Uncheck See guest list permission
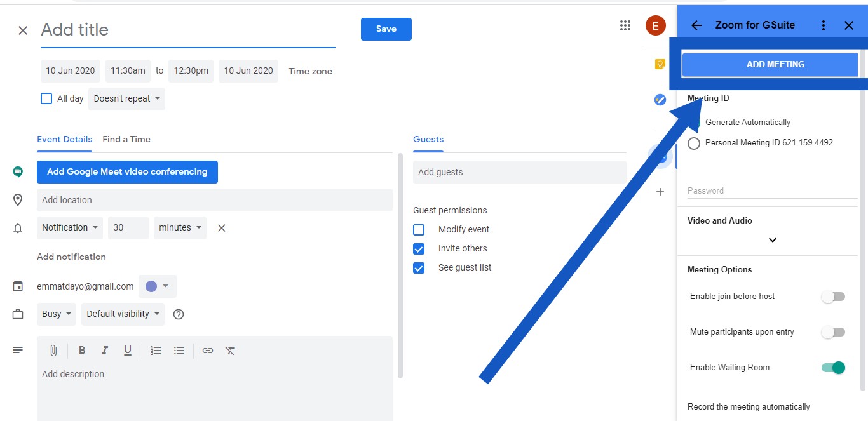Viewport: 868px width, 421px height. click(x=419, y=267)
